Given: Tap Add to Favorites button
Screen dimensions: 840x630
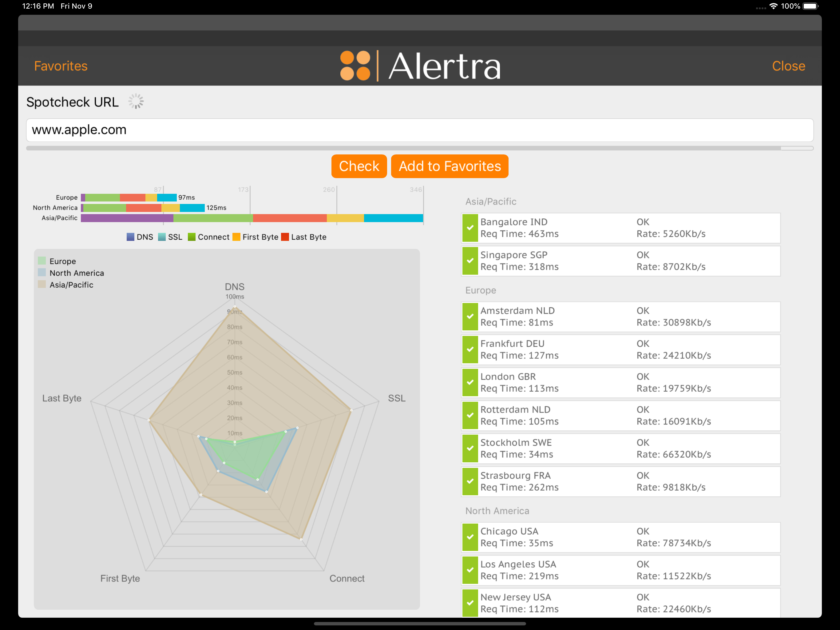Looking at the screenshot, I should (x=450, y=166).
